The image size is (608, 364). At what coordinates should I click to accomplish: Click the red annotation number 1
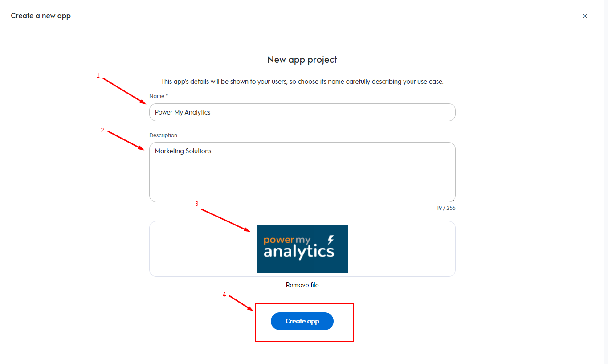point(98,76)
